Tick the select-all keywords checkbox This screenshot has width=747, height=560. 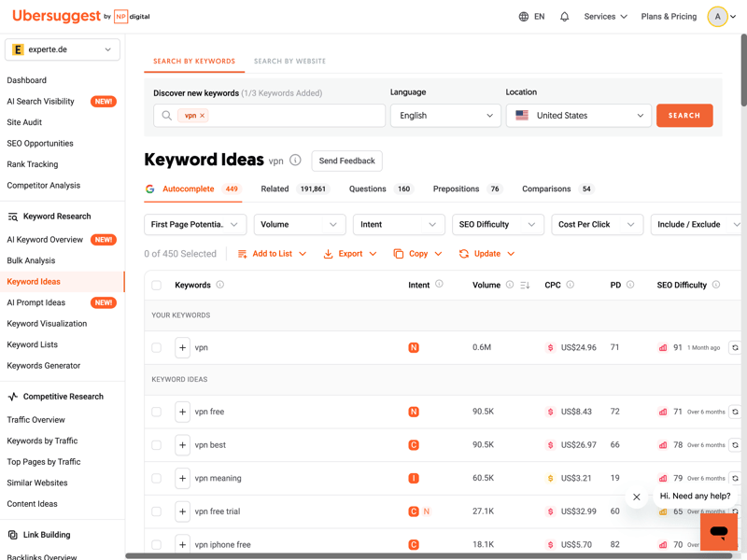click(x=157, y=286)
